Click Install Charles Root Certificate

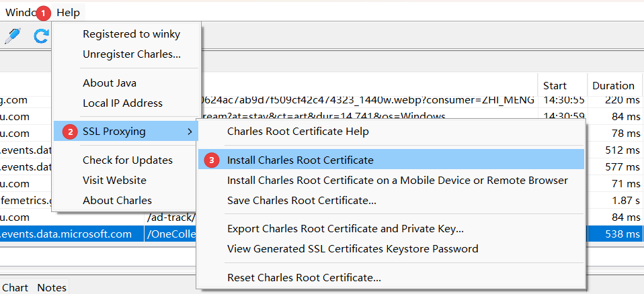[x=391, y=160]
